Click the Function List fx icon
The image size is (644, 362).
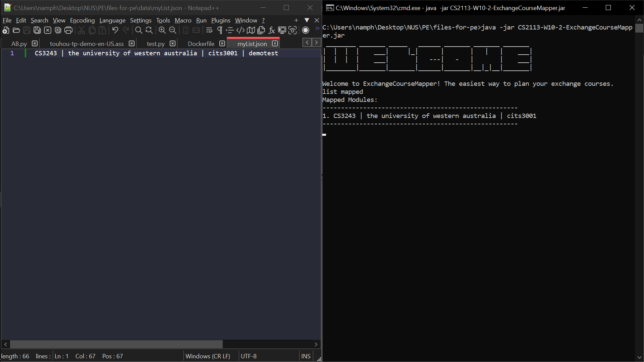pos(272,31)
